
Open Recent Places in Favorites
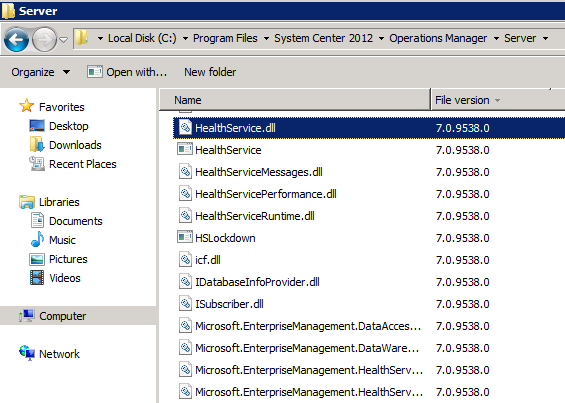83,164
